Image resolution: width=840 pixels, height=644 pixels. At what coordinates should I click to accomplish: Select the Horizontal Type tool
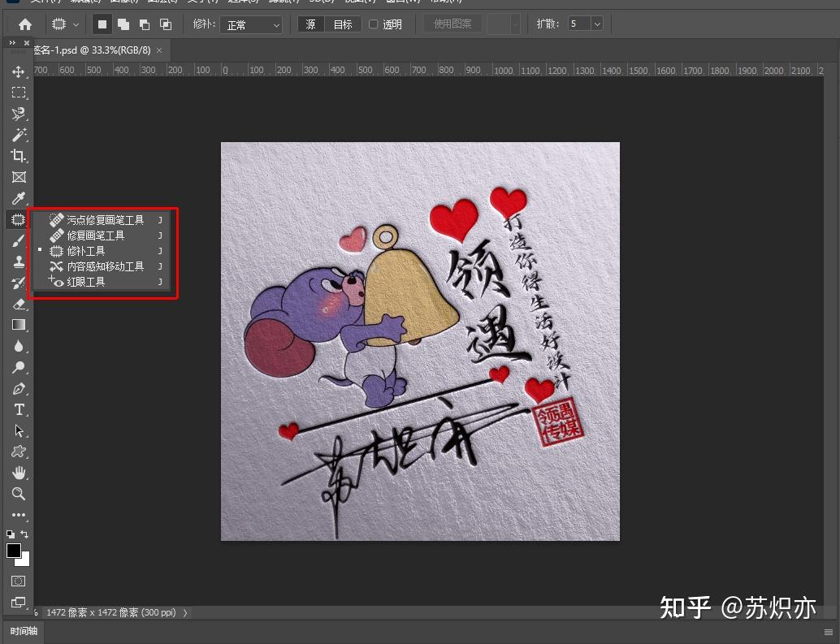pyautogui.click(x=18, y=409)
